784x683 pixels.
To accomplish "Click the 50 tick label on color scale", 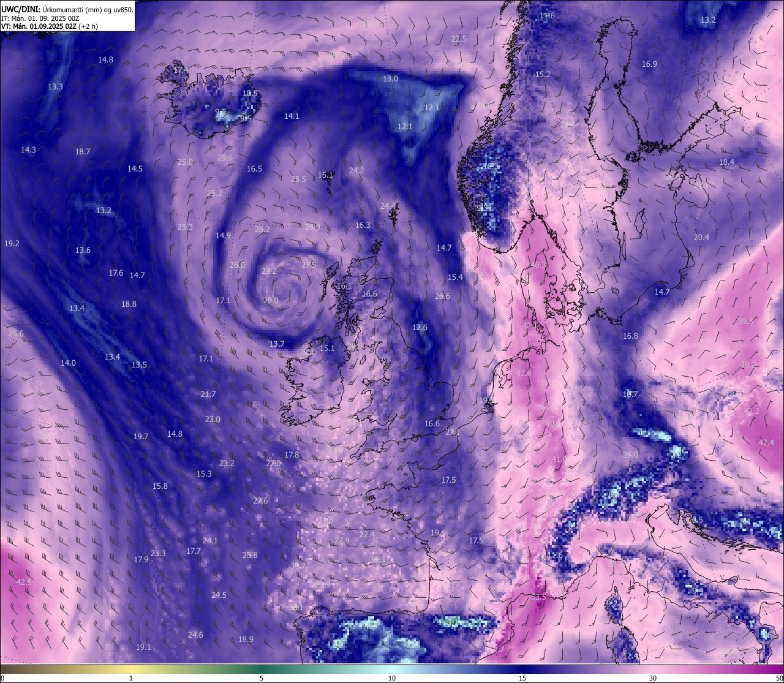I will (780, 678).
